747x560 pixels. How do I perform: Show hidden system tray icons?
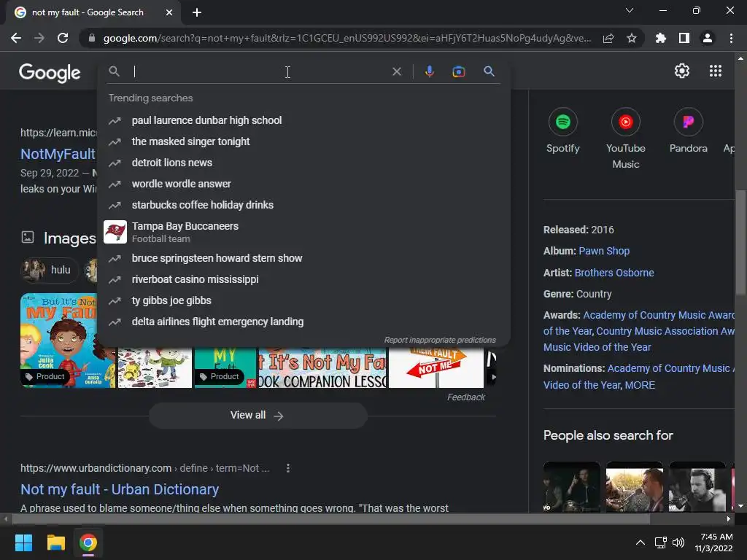640,542
